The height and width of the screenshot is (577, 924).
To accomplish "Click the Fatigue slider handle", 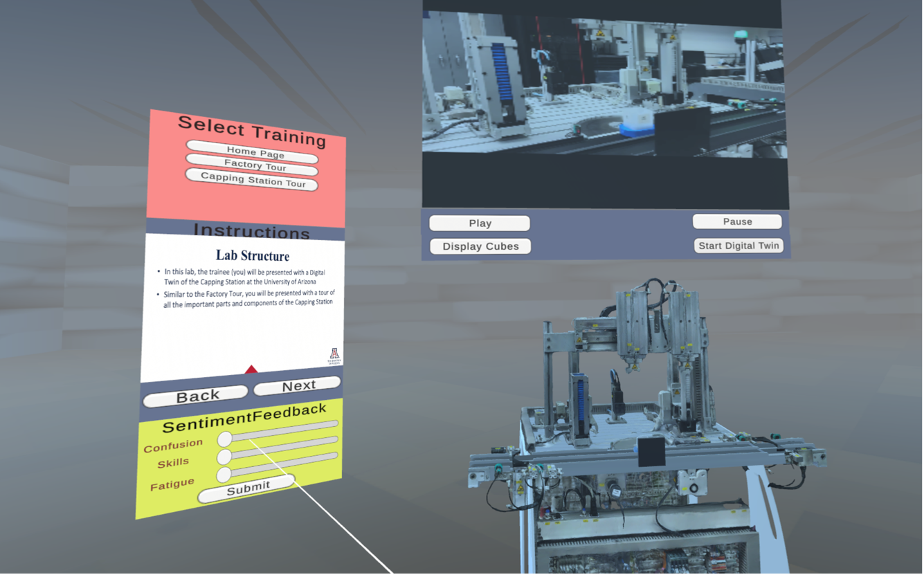I will coord(224,475).
